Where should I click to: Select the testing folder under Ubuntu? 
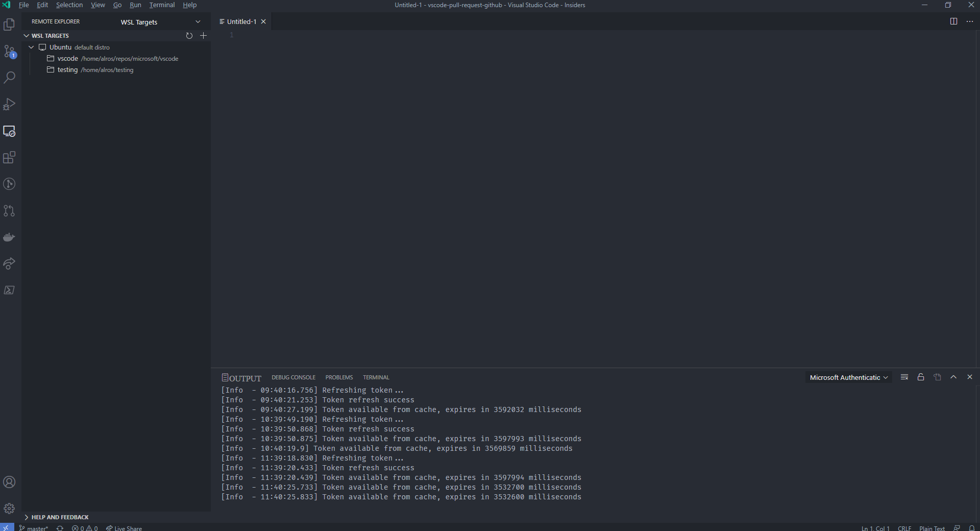click(116, 70)
